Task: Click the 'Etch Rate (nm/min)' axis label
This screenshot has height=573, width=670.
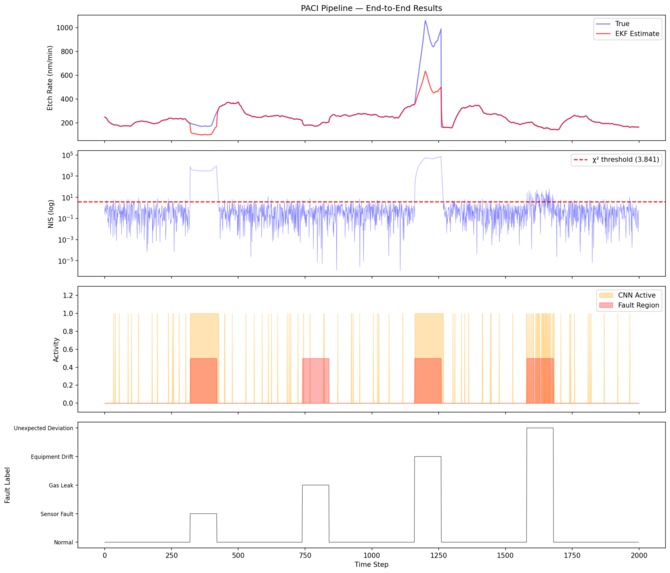Action: point(50,78)
